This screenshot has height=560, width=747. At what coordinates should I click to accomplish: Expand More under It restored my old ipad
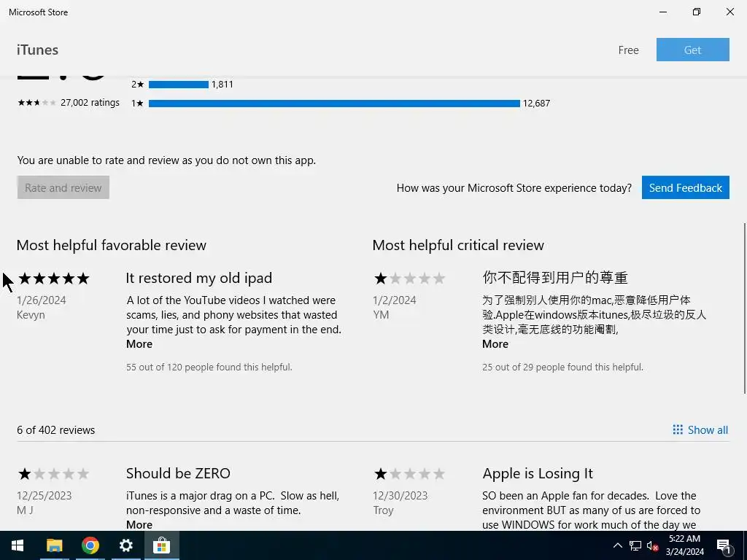139,344
